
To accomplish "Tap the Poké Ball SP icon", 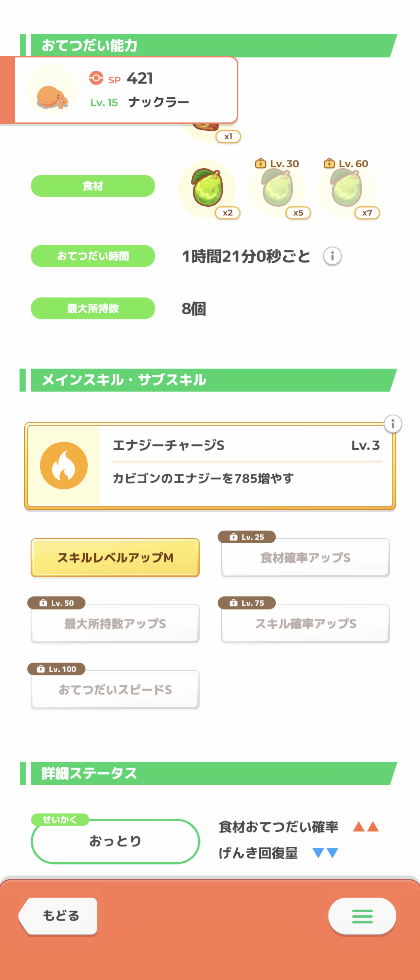I will 96,78.
